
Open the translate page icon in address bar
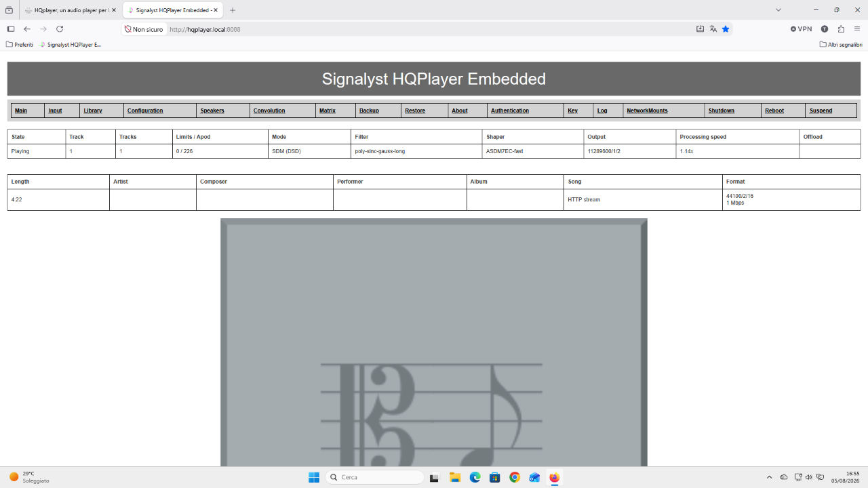tap(713, 29)
